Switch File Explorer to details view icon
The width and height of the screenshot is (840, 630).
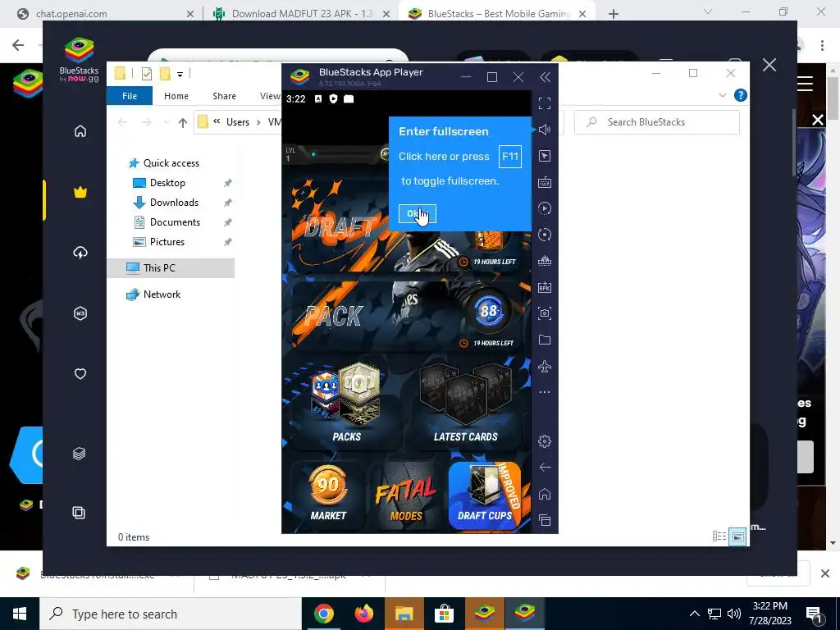719,536
